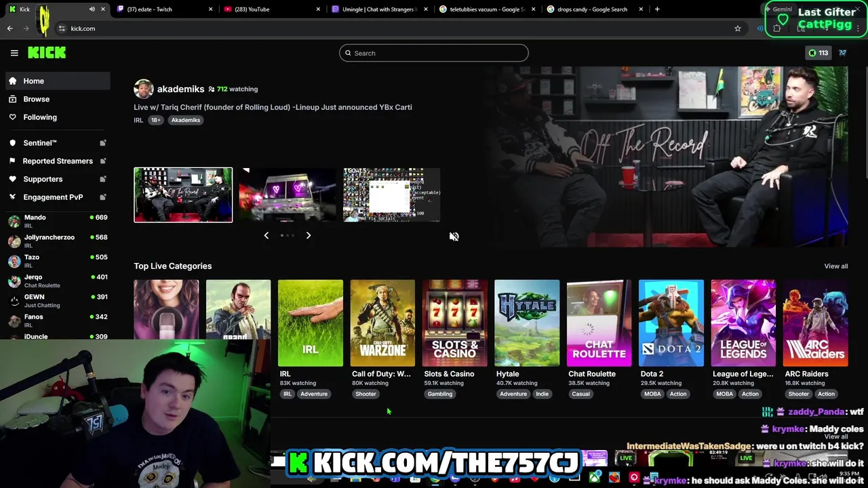Click View all for Top Live Categories
This screenshot has height=488, width=868.
[835, 266]
